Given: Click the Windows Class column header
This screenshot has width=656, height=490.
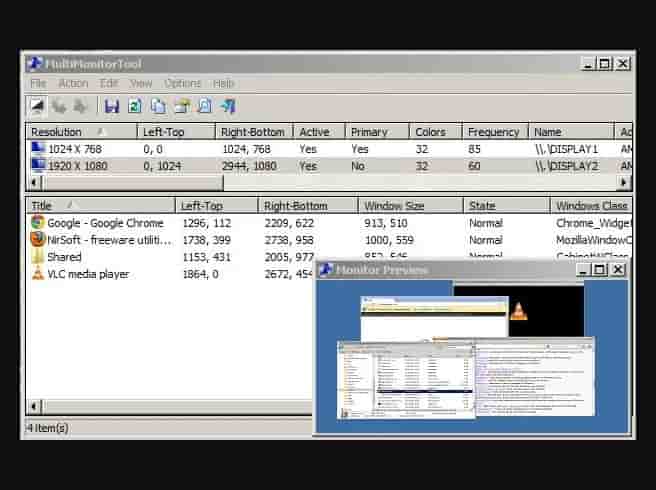Looking at the screenshot, I should point(591,205).
